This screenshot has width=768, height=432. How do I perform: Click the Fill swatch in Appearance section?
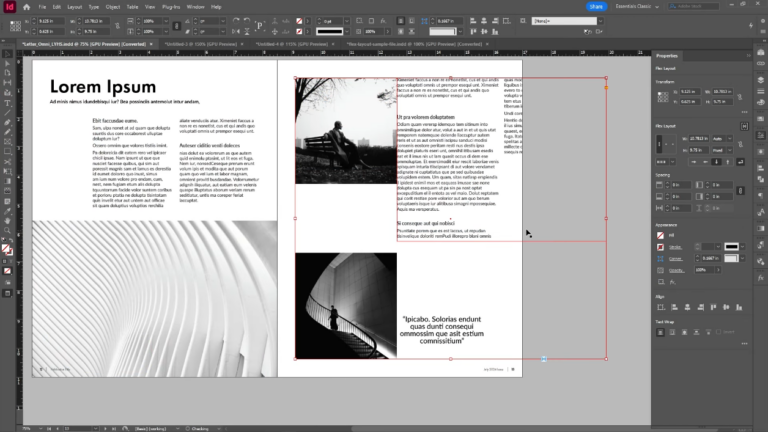coord(660,235)
